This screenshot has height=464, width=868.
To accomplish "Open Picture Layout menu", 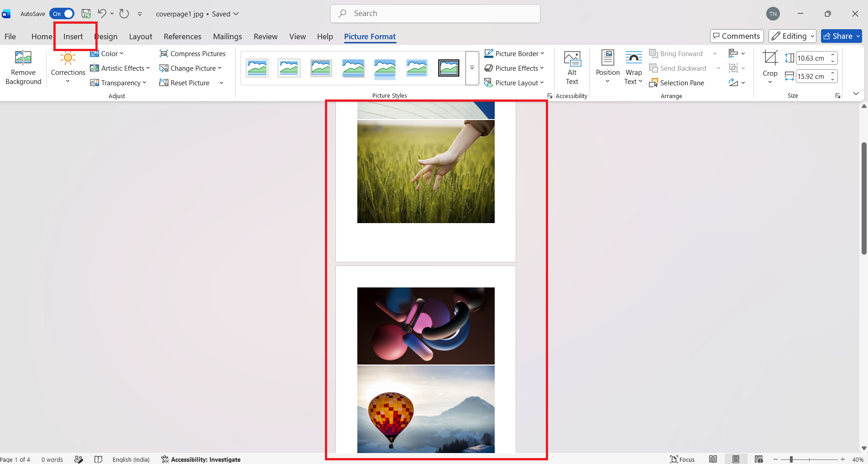I will coord(514,83).
